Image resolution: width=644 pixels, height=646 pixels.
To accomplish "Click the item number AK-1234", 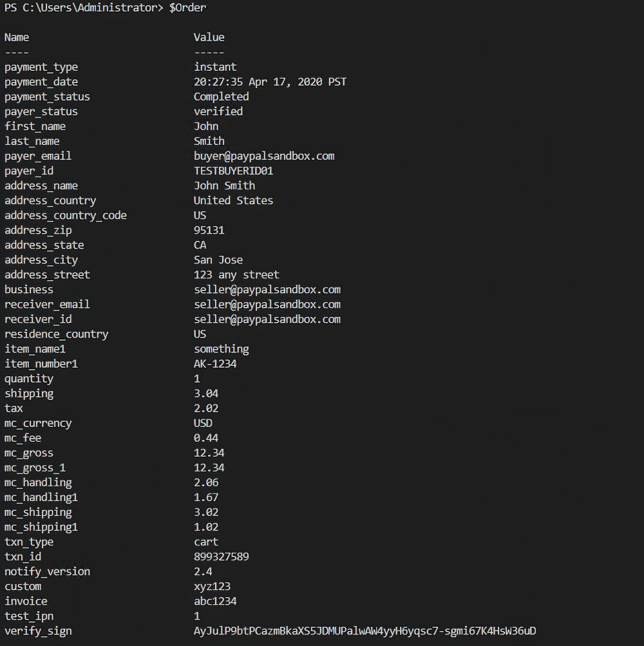I will 215,364.
